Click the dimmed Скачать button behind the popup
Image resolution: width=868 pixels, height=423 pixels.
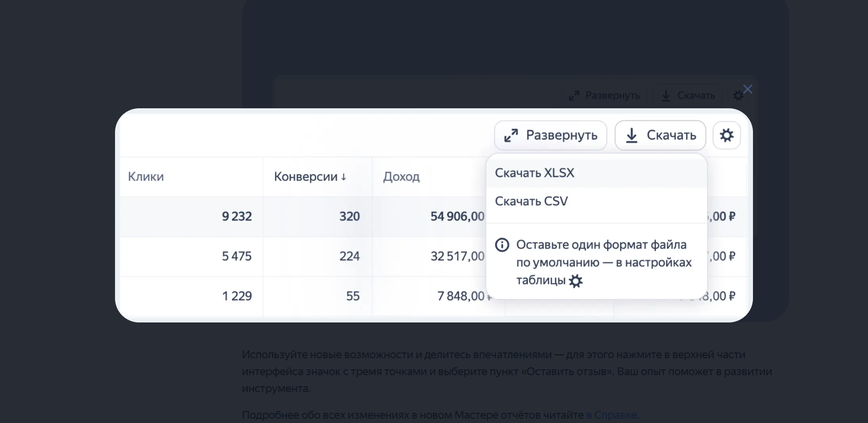[x=688, y=95]
